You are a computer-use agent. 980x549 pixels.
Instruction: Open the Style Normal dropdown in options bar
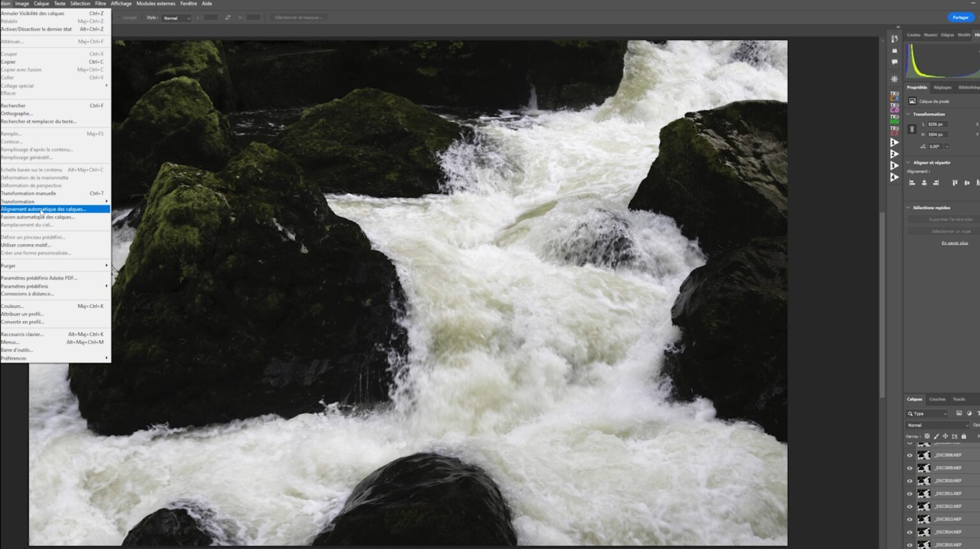pos(176,18)
